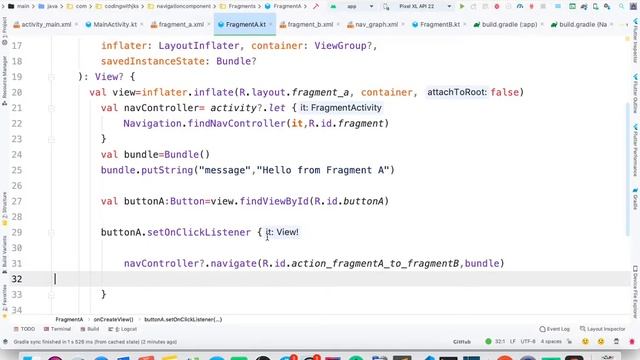The image size is (640, 360).
Task: Click the LF line separator indicator
Action: pyautogui.click(x=513, y=341)
